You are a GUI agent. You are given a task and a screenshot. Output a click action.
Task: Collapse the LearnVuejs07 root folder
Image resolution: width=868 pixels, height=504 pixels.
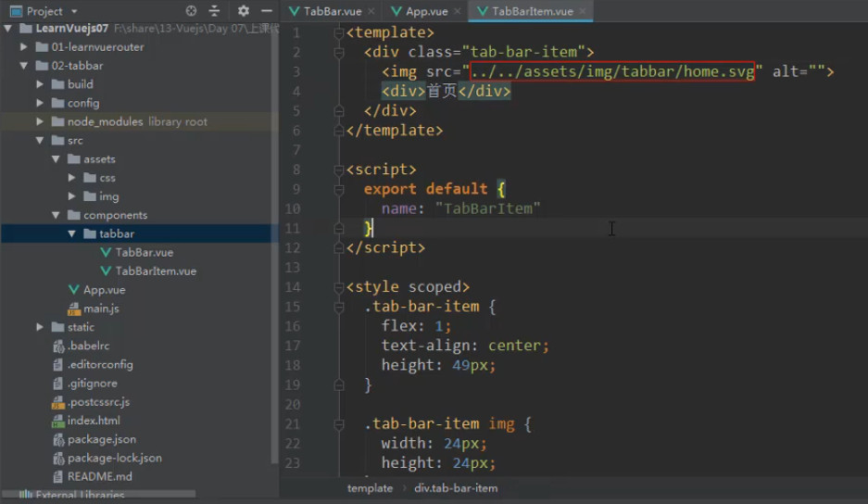click(x=7, y=28)
